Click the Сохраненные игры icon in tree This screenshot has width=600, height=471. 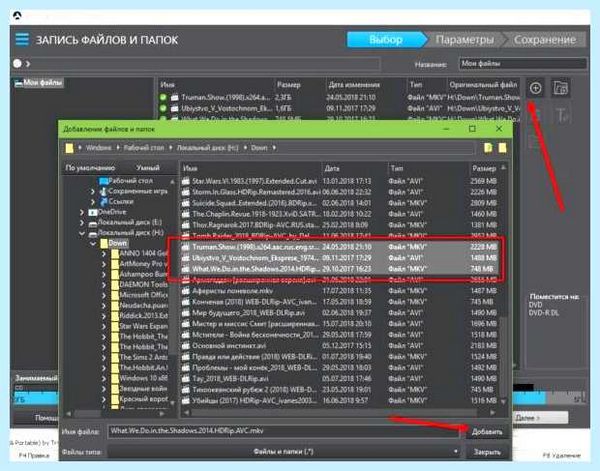(x=103, y=191)
